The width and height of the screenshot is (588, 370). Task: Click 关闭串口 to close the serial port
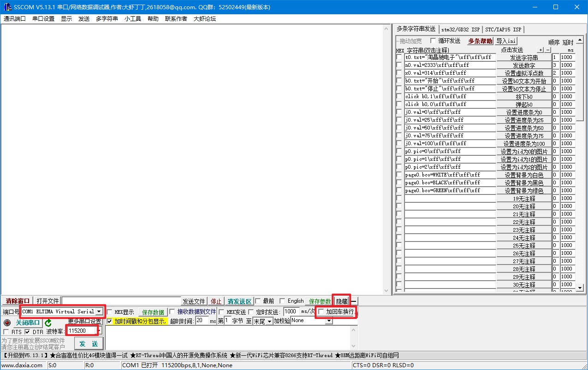click(27, 323)
